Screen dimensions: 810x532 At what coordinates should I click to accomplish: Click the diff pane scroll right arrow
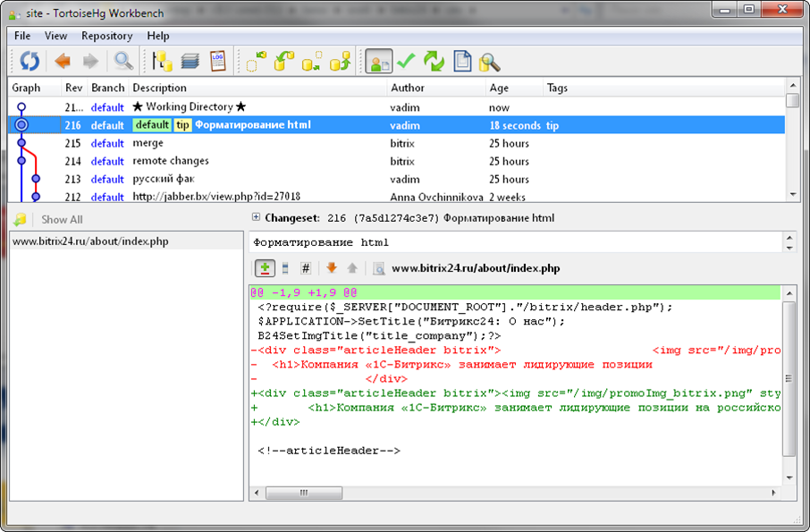point(773,493)
